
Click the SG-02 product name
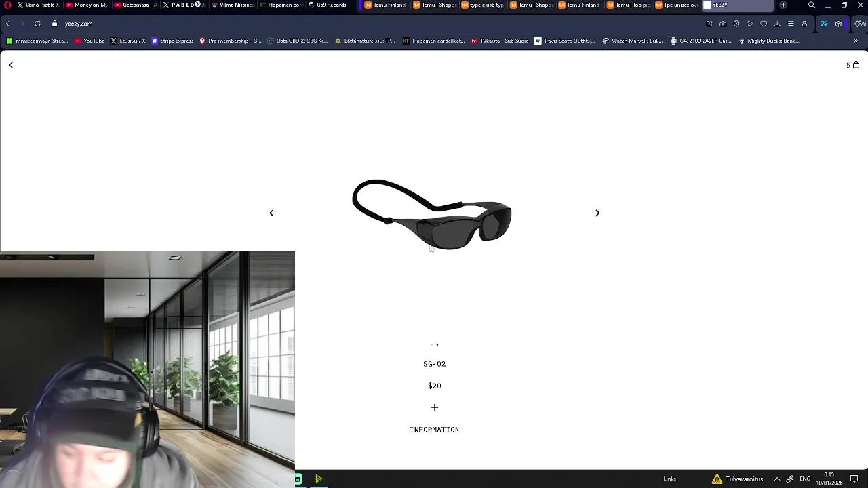[x=434, y=364]
